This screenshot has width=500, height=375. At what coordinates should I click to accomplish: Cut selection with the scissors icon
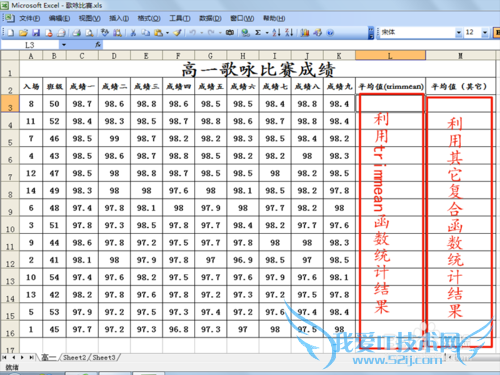(133, 33)
